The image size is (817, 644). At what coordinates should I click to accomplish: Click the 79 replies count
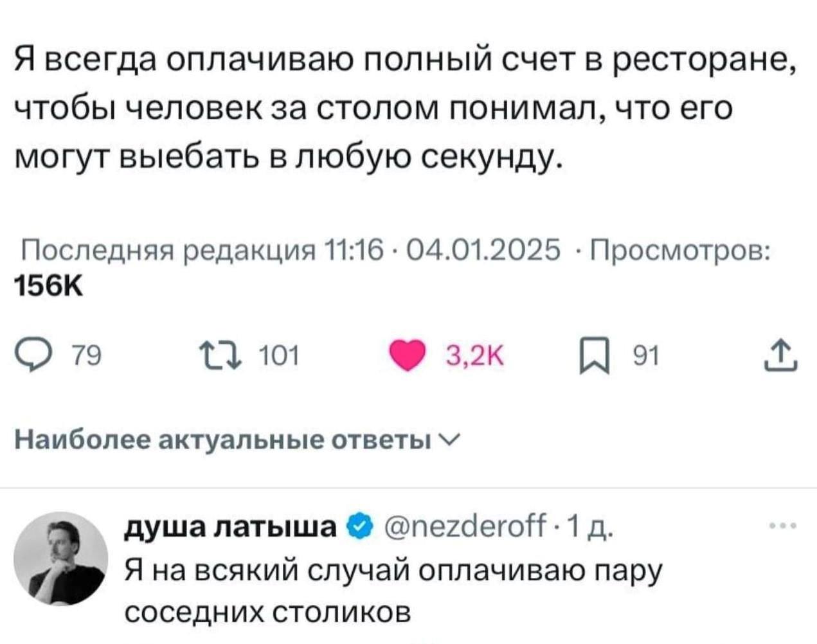pos(85,355)
